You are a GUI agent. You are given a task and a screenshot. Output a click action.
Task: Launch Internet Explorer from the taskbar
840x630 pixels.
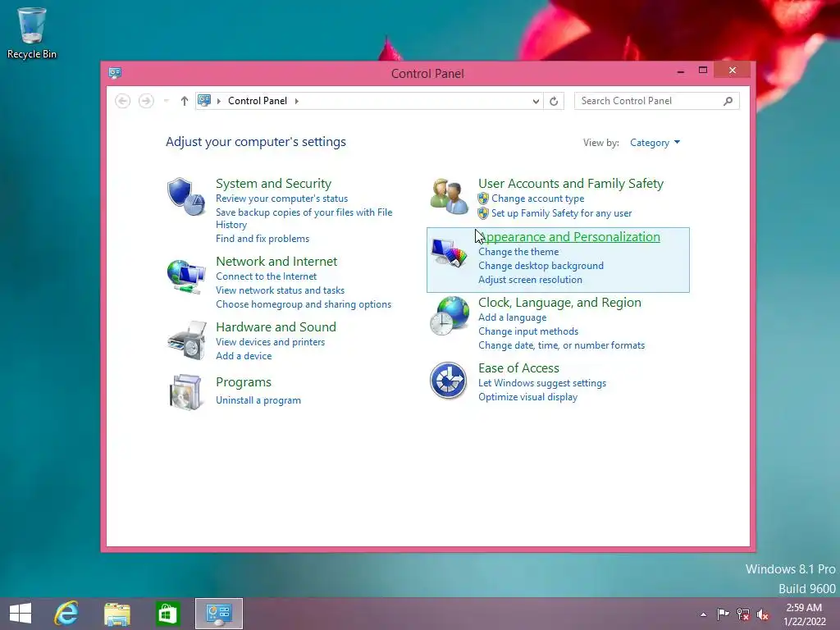(x=66, y=614)
